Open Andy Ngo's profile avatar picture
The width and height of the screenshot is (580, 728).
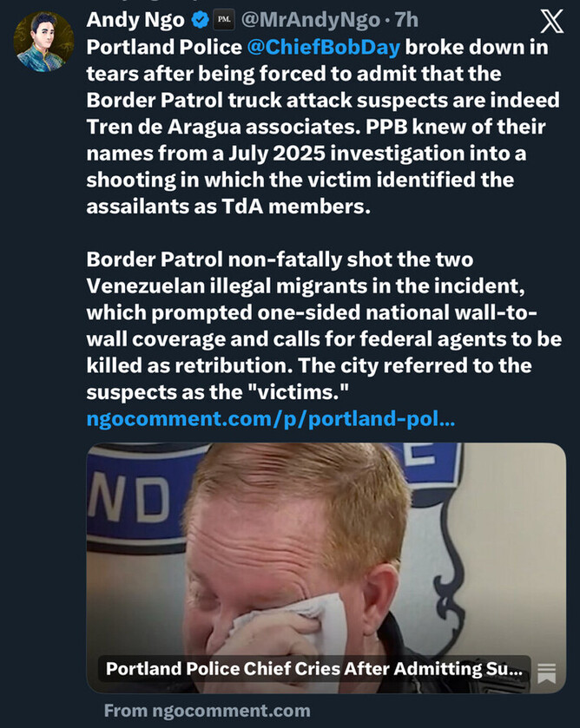coord(43,42)
